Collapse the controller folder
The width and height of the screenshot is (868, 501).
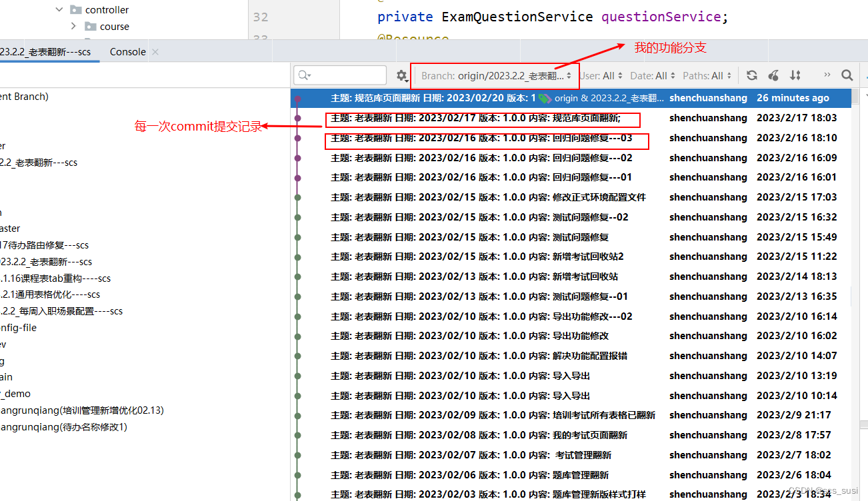click(x=59, y=10)
